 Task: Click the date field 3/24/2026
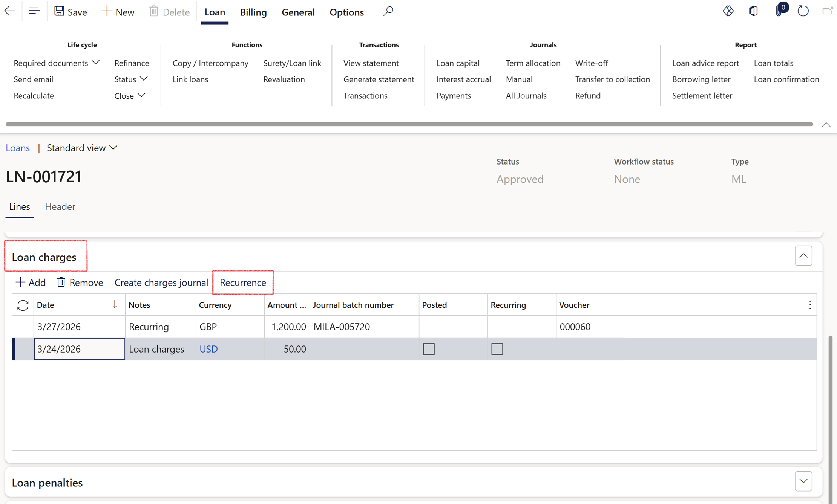pyautogui.click(x=79, y=349)
